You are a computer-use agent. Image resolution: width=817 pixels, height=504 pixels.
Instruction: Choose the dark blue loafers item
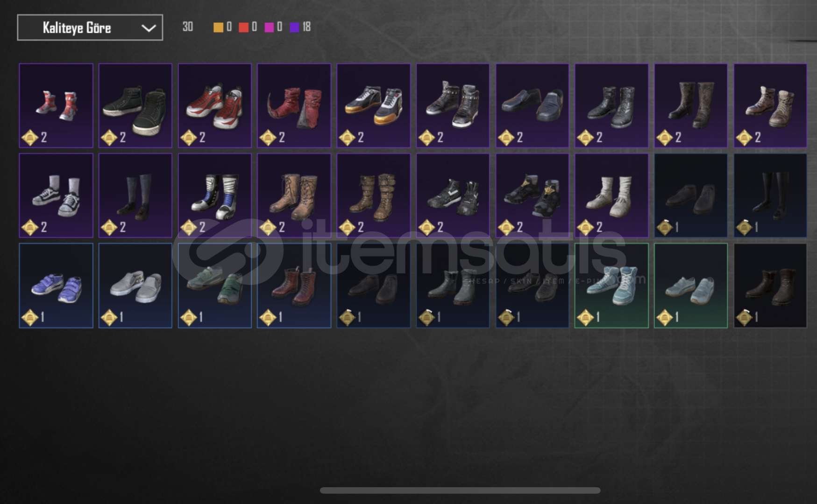pyautogui.click(x=533, y=105)
